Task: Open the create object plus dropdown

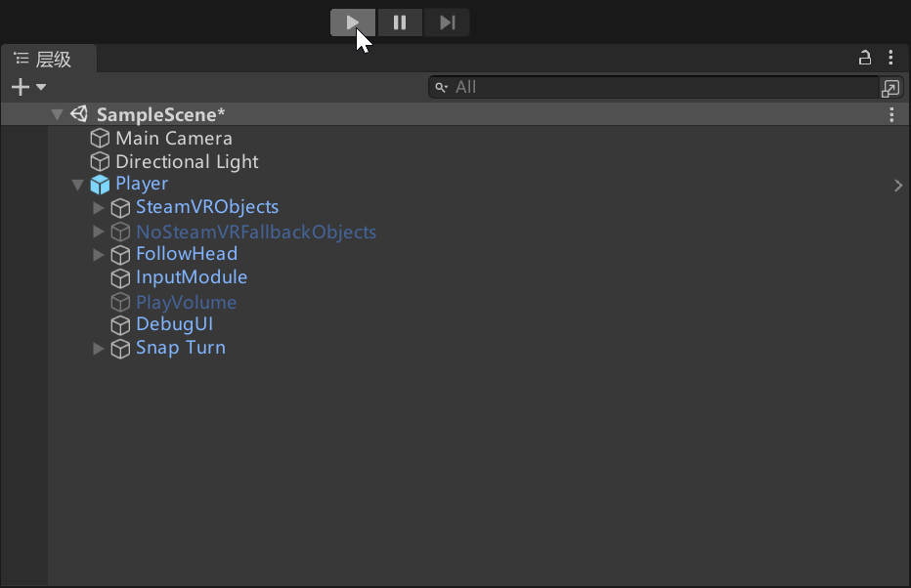Action: pos(28,87)
